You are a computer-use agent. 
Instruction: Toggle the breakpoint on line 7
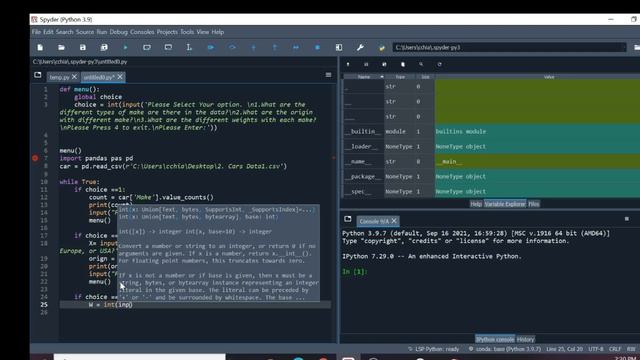(35, 158)
